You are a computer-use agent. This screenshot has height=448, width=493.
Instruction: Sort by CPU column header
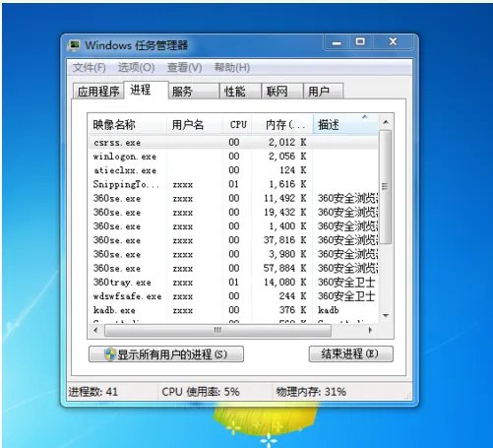point(237,125)
